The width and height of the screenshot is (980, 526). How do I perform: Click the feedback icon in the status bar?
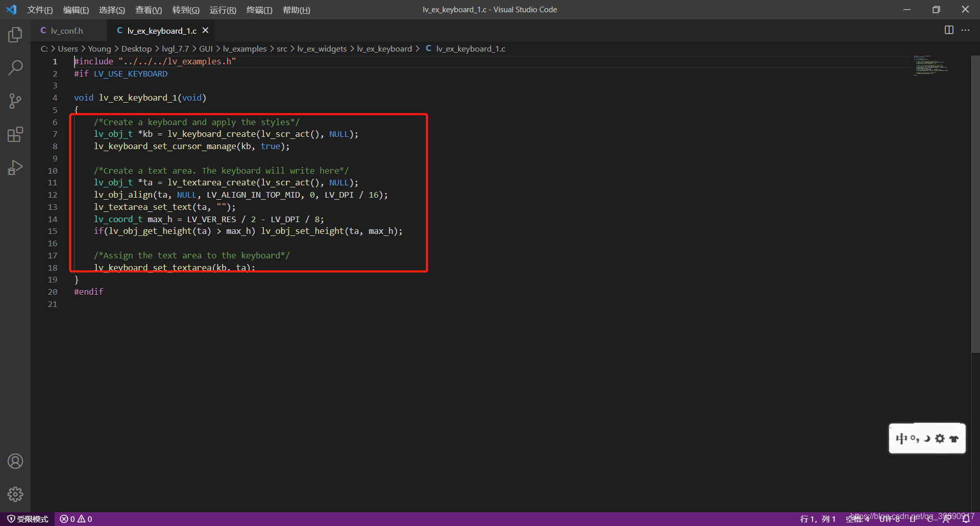(x=946, y=519)
